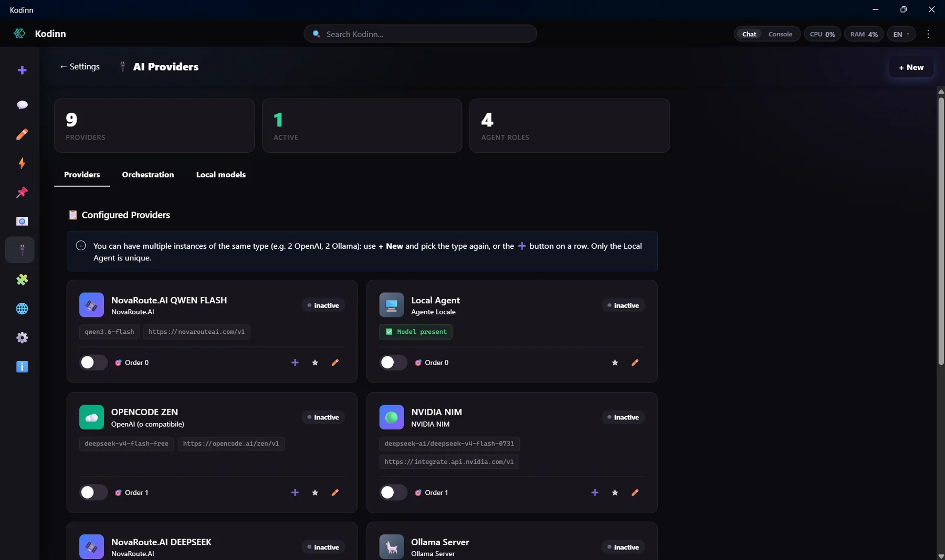This screenshot has width=945, height=560.
Task: Open the three-dot overflow menu
Action: pyautogui.click(x=928, y=34)
